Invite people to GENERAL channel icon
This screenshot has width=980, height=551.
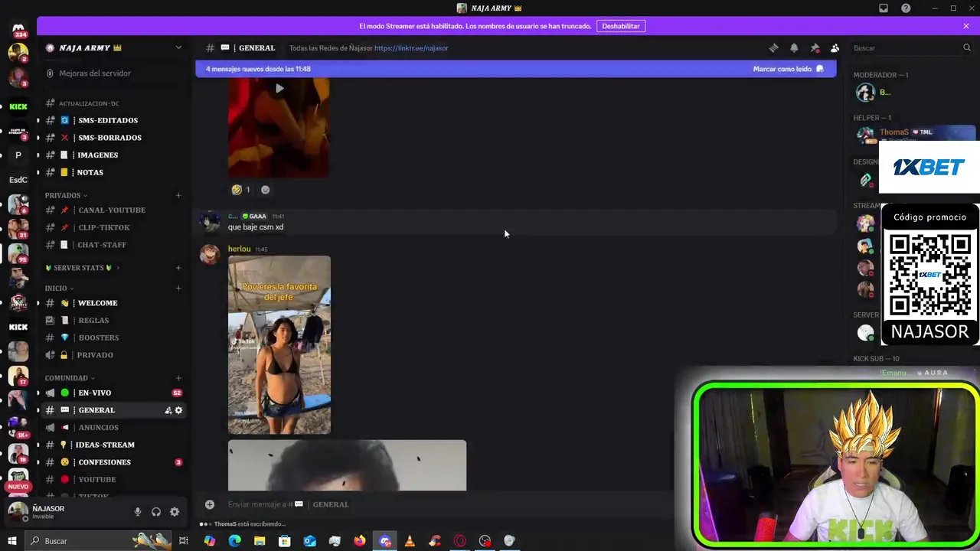(168, 410)
